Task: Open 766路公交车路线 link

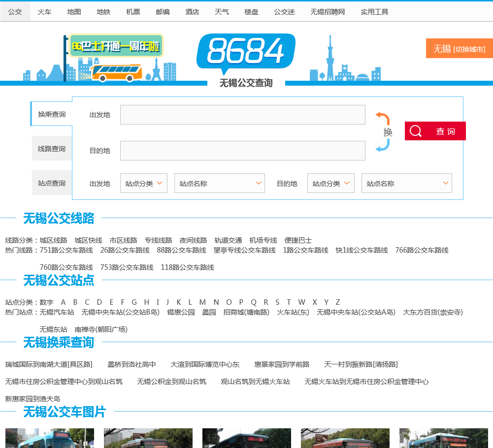Action: [x=422, y=250]
